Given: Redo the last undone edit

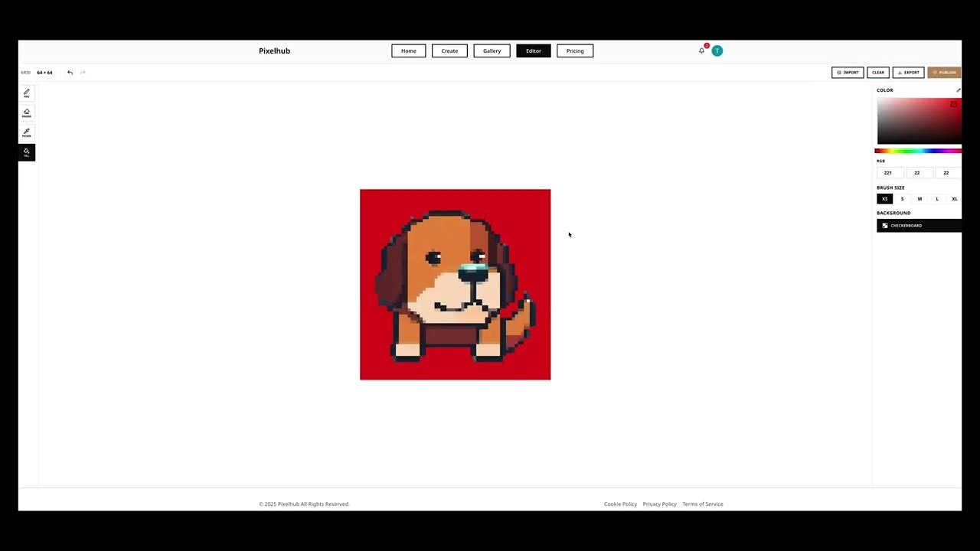Looking at the screenshot, I should (82, 72).
